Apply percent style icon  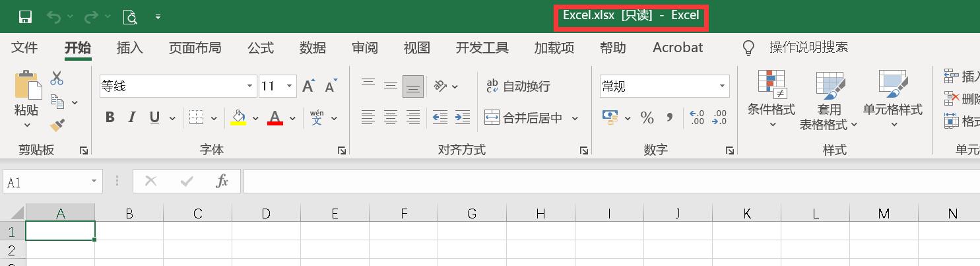coord(647,117)
